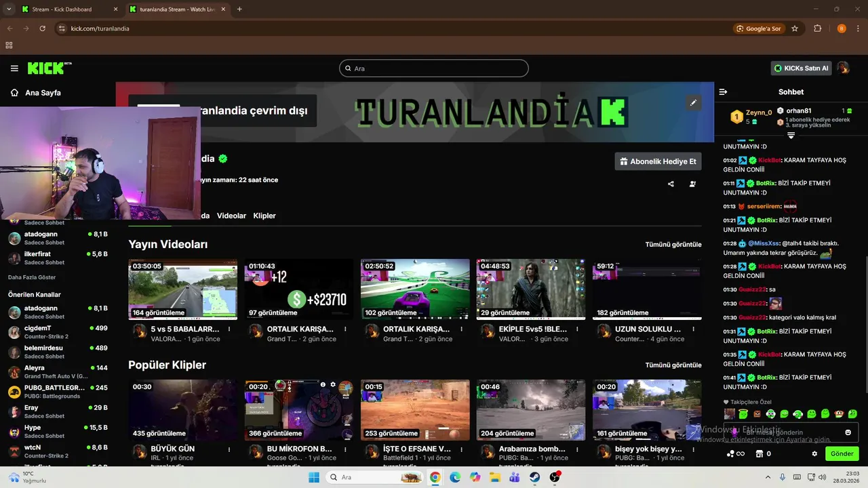Click Ana Sayfa home icon
This screenshot has height=488, width=868.
coord(14,93)
